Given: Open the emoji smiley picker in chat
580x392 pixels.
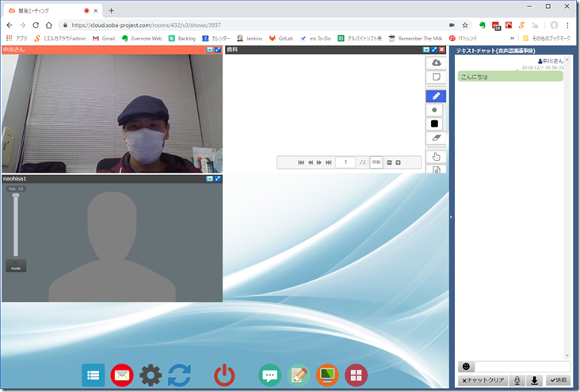Looking at the screenshot, I should [x=466, y=367].
